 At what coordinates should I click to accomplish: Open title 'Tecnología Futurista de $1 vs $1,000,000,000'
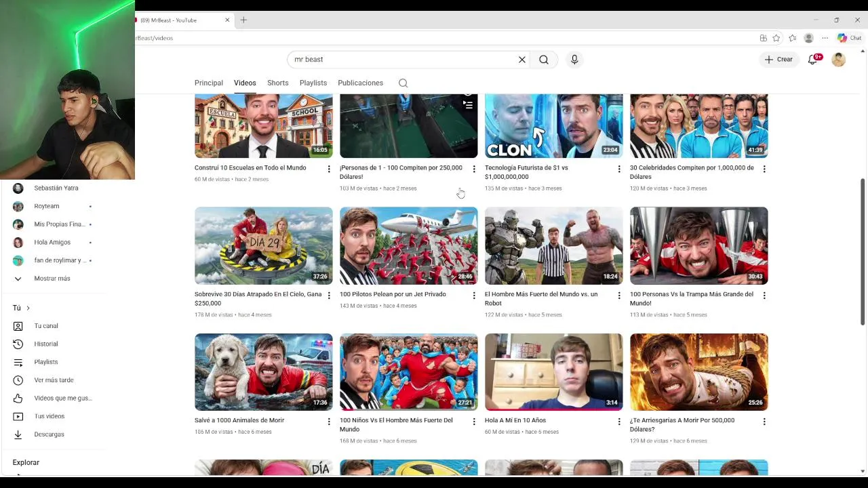tap(526, 172)
